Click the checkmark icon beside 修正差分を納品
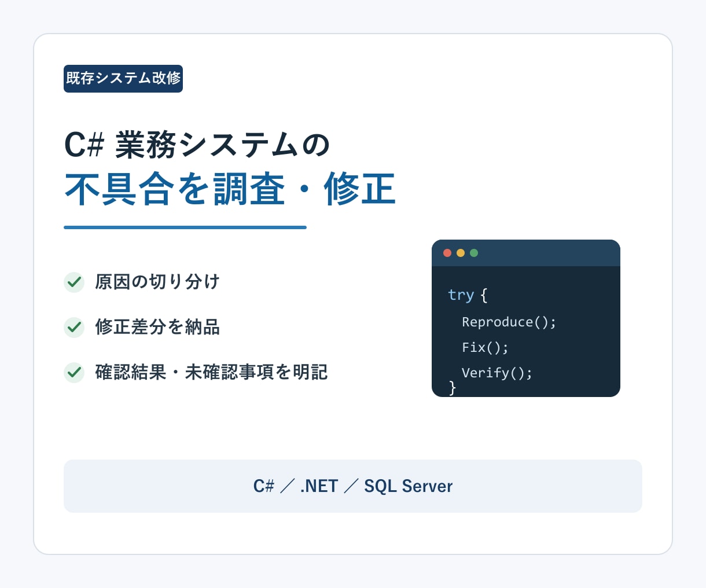This screenshot has width=706, height=588. click(74, 327)
